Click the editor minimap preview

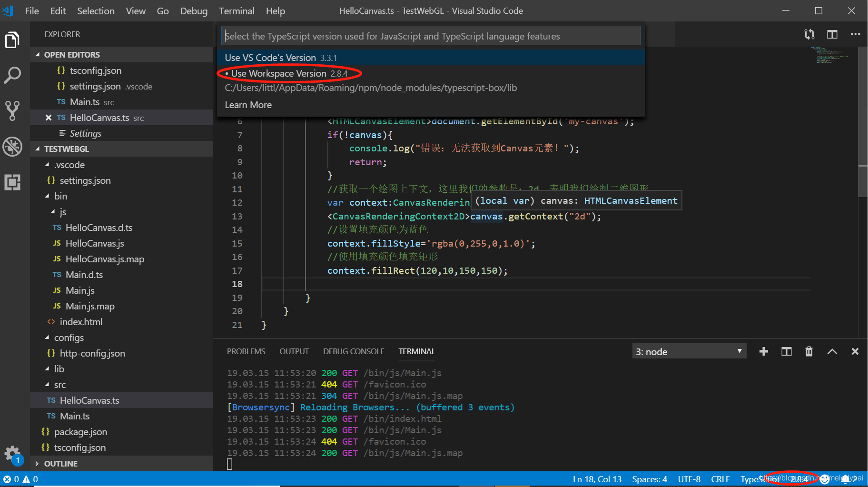pos(830,57)
